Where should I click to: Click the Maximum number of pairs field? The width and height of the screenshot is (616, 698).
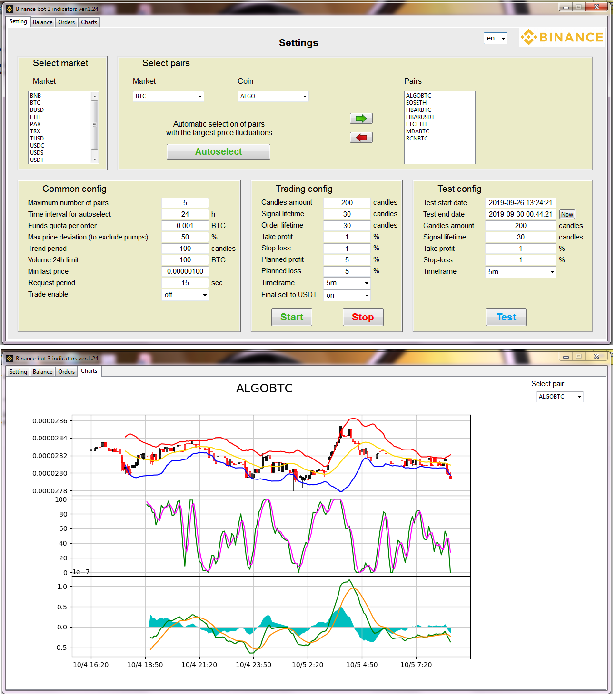(185, 203)
